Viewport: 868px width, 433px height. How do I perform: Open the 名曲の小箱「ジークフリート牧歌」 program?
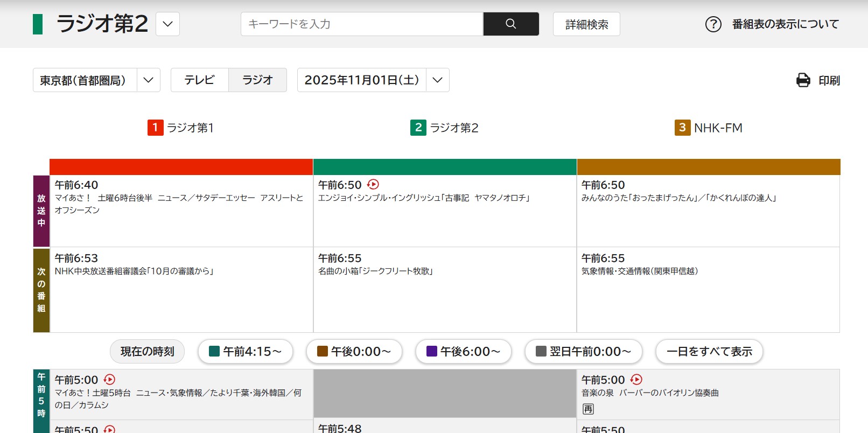[x=376, y=271]
